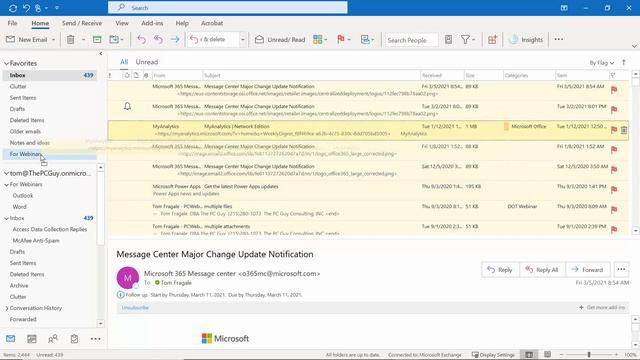Switch to Reading view icon in status bar
This screenshot has width=640, height=360.
pyautogui.click(x=547, y=355)
